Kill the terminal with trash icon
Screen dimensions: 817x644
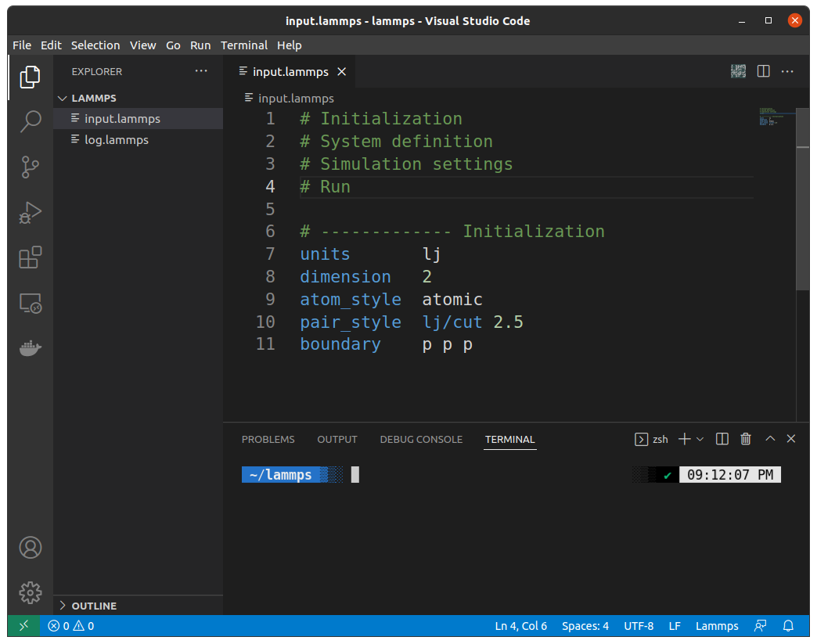pos(746,439)
